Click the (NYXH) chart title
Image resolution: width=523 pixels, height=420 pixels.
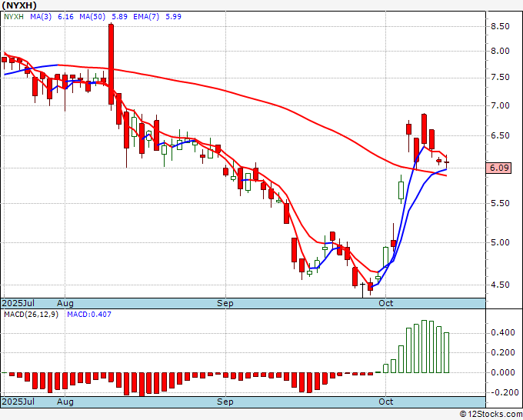coord(19,5)
